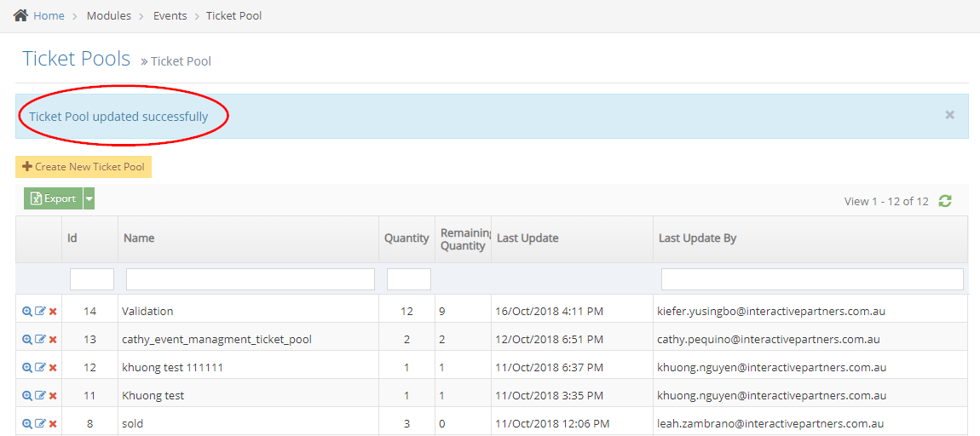Click the Home icon in breadcrumb
The width and height of the screenshot is (980, 436).
click(x=21, y=15)
